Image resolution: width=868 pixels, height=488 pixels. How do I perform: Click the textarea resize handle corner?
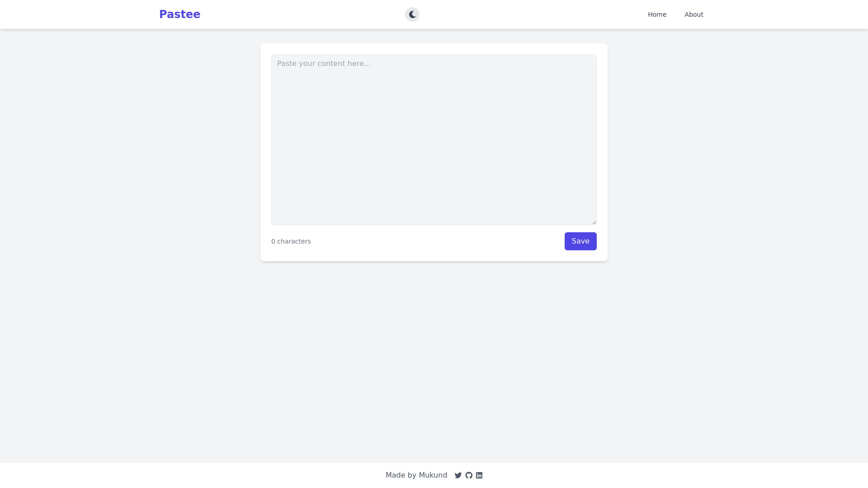[594, 221]
